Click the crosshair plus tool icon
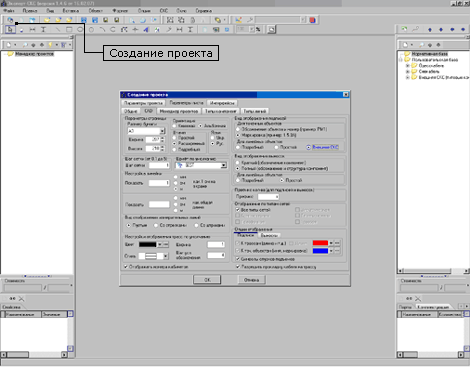The height and width of the screenshot is (367, 470). (135, 29)
